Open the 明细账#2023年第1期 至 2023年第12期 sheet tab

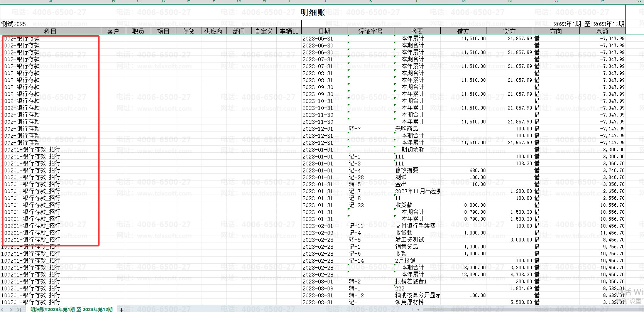[71, 309]
